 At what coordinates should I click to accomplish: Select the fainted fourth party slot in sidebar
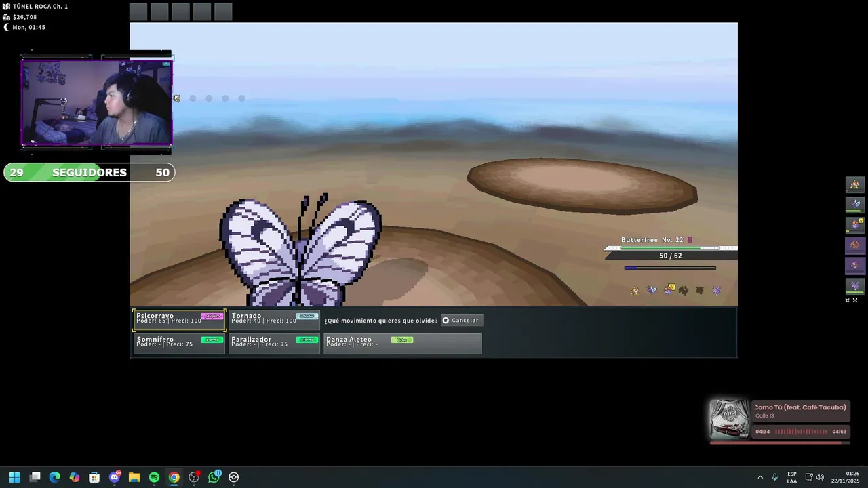click(855, 245)
